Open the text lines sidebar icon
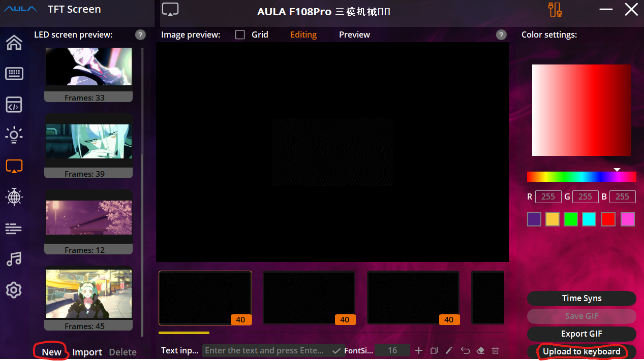Image resolution: width=644 pixels, height=361 pixels. tap(14, 228)
